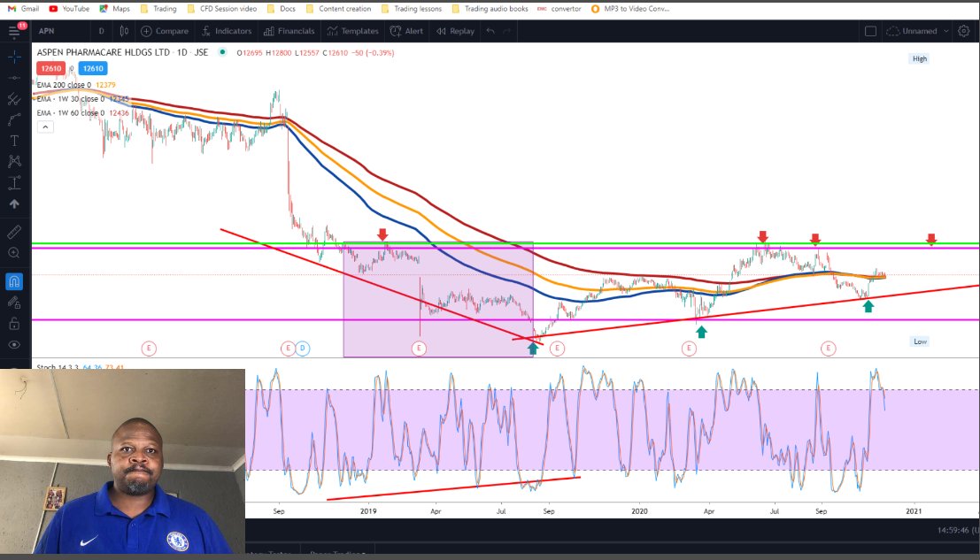Open the Content creation bookmark folder

click(x=338, y=9)
